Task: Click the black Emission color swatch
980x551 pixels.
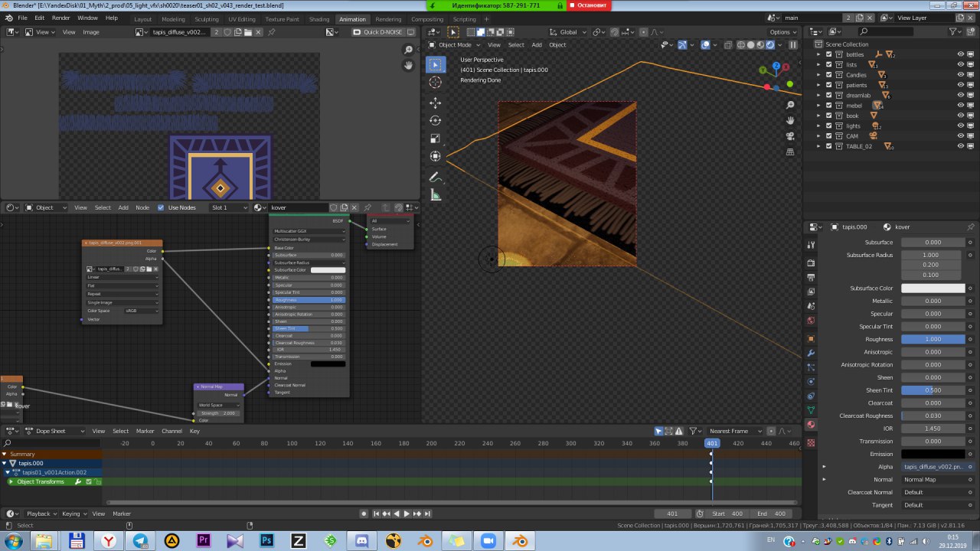Action: coord(933,454)
